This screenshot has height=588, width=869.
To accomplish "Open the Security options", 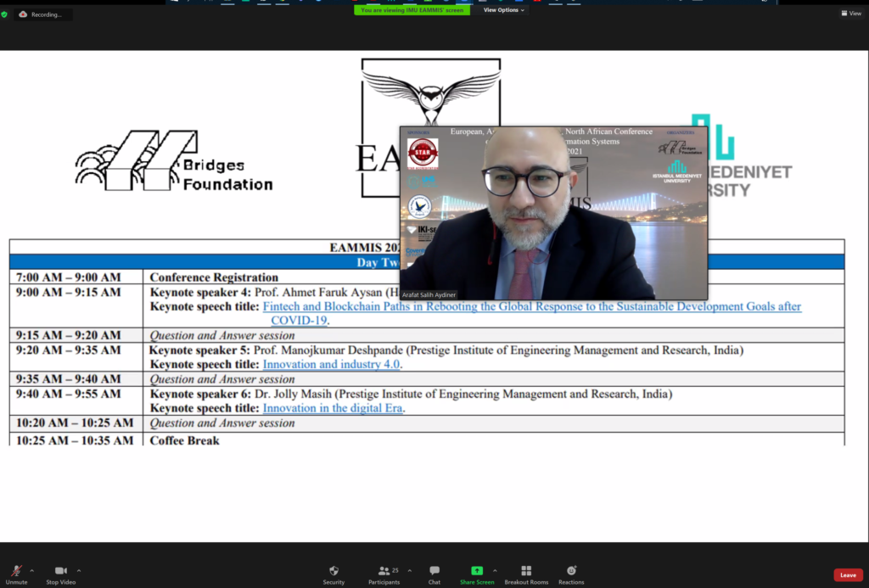I will (334, 574).
